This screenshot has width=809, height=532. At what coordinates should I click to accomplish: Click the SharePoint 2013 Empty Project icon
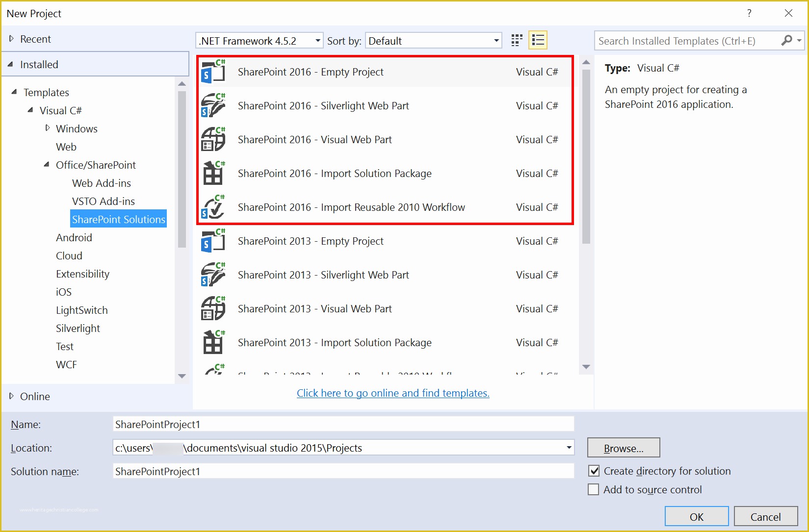click(213, 241)
